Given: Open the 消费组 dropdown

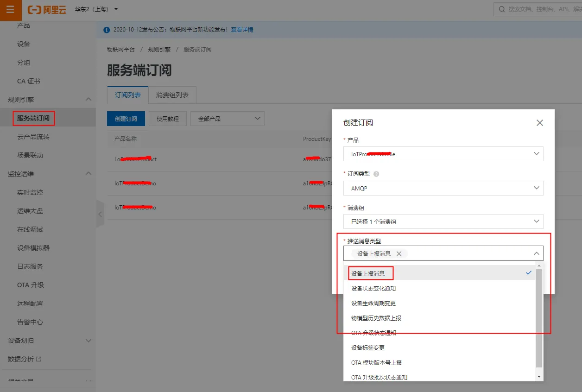Looking at the screenshot, I should point(443,221).
